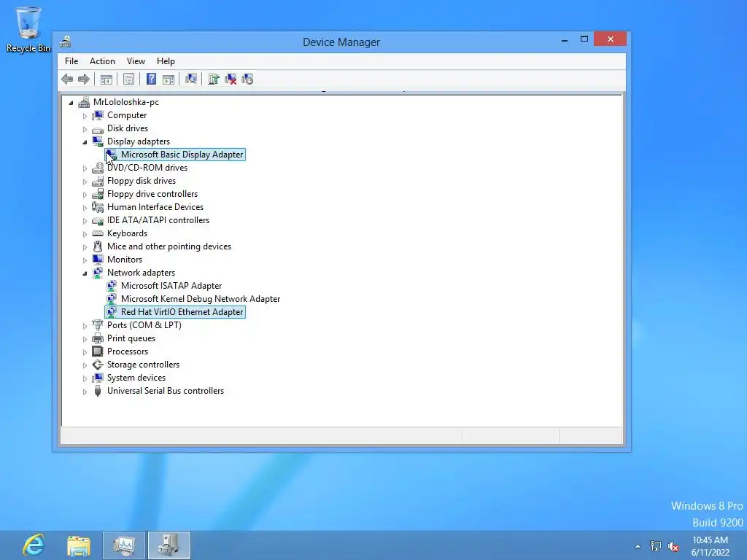Select the Floppy drive controllers label

152,194
